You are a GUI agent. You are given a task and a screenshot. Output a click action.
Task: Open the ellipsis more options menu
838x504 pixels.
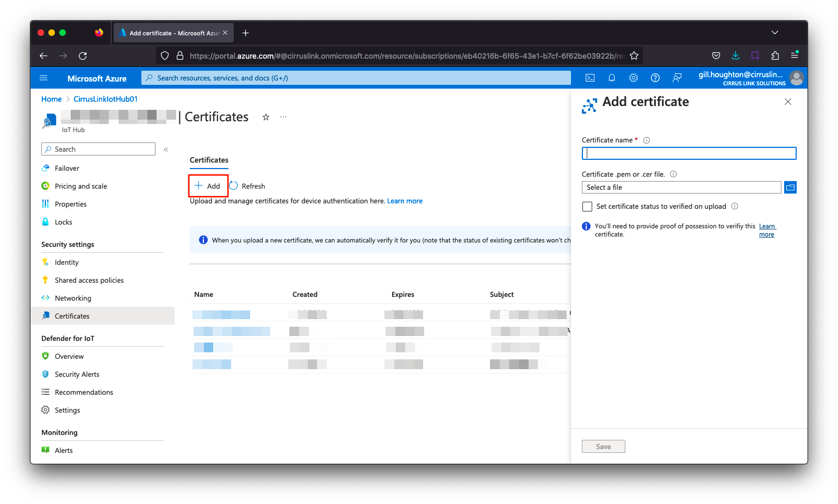click(x=283, y=117)
